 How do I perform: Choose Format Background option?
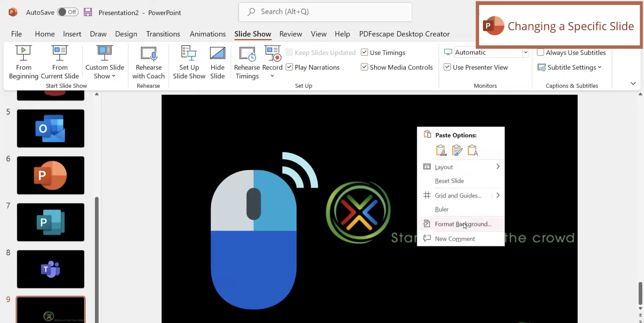(x=461, y=224)
